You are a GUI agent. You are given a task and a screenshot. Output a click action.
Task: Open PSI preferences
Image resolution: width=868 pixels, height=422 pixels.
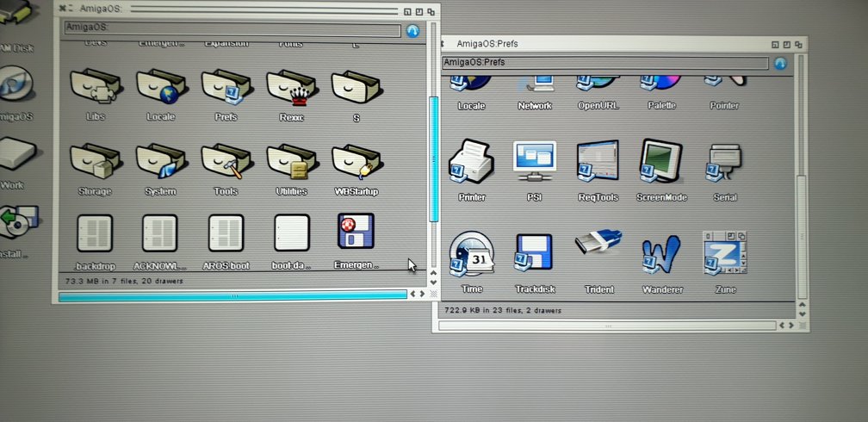pyautogui.click(x=534, y=162)
